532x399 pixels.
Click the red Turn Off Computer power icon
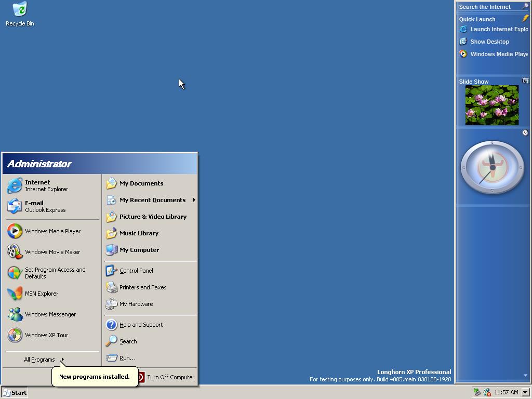tap(141, 377)
